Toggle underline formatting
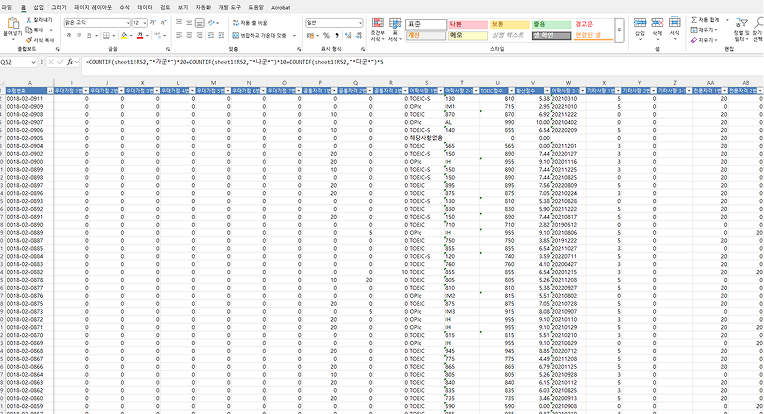Viewport: 764px width, 414px height. tap(91, 35)
